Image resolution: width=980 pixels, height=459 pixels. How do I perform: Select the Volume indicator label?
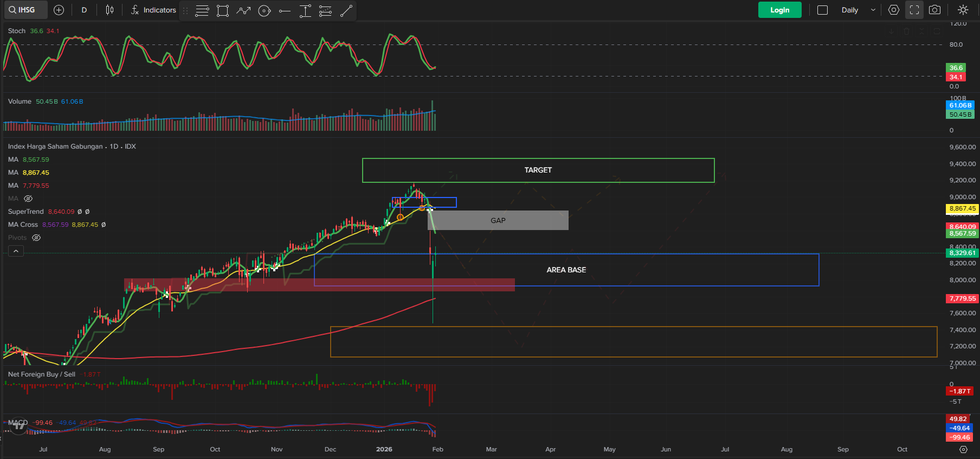pos(20,101)
